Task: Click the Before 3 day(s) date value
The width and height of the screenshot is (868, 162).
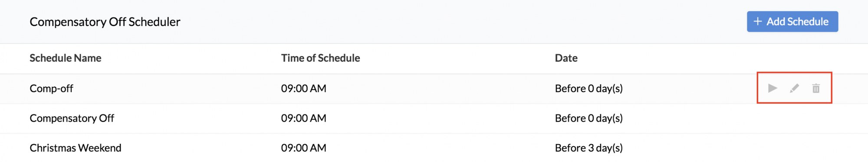Action: pos(589,148)
